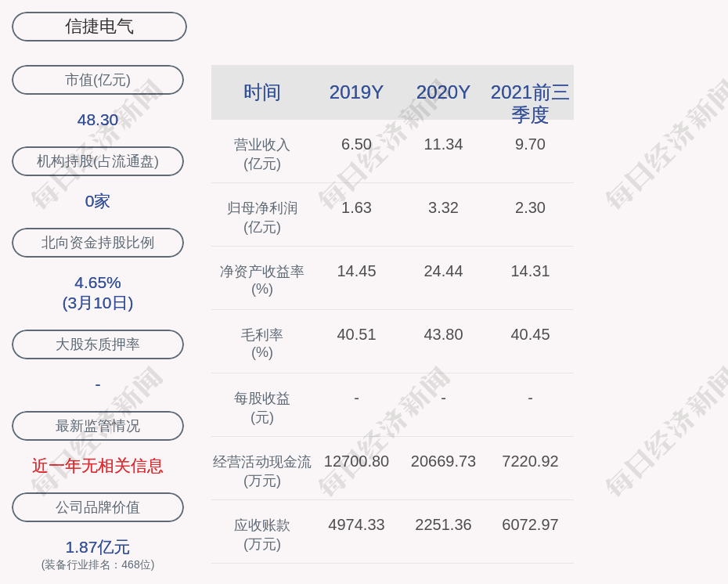The image size is (728, 584).
Task: Click the 4.65% northbound holding ratio
Action: (98, 283)
